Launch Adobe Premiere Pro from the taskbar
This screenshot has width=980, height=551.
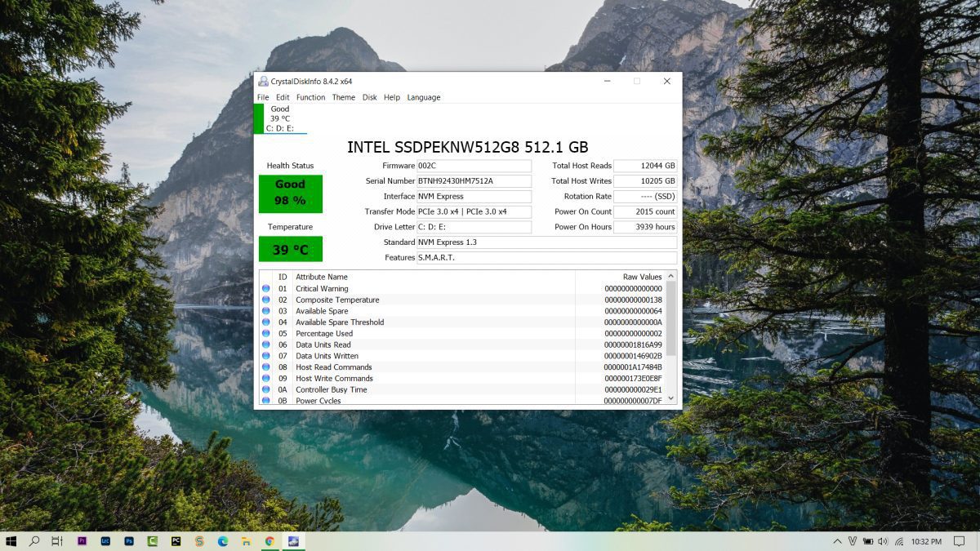[82, 541]
